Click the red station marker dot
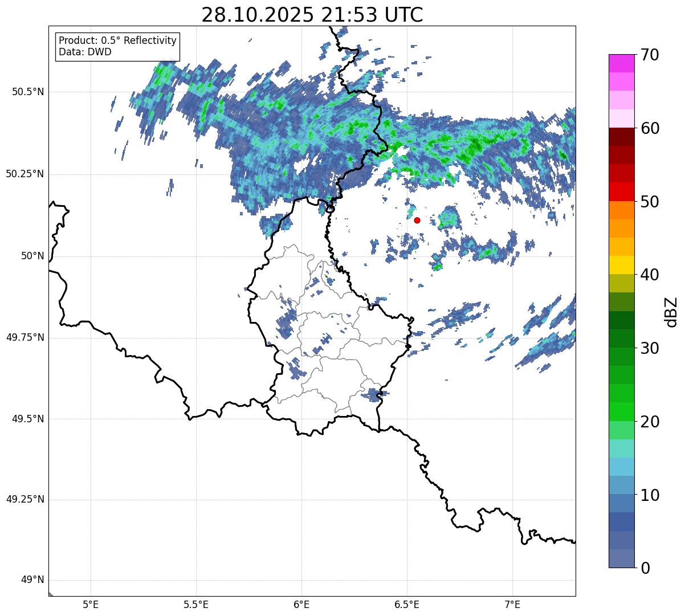 (x=417, y=220)
